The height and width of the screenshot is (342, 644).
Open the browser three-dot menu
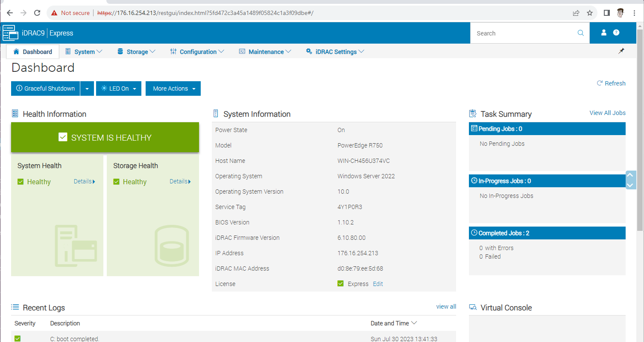click(x=634, y=13)
